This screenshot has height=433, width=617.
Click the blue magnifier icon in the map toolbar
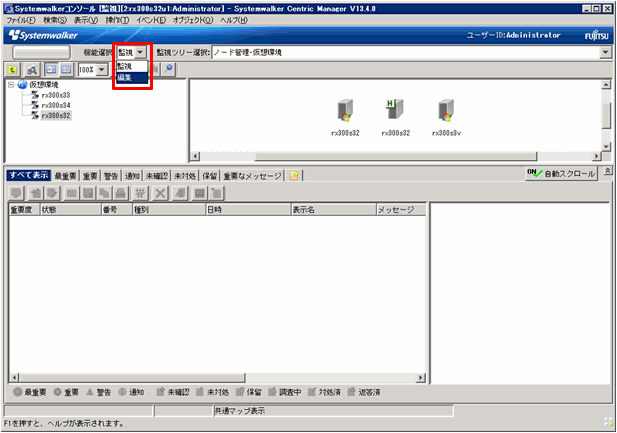click(x=168, y=69)
